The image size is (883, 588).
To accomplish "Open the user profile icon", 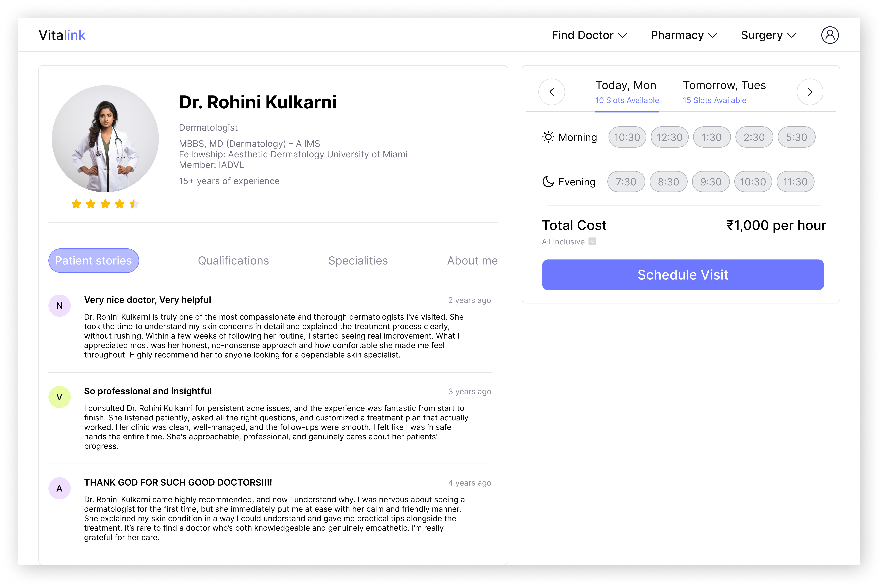I will coord(829,35).
